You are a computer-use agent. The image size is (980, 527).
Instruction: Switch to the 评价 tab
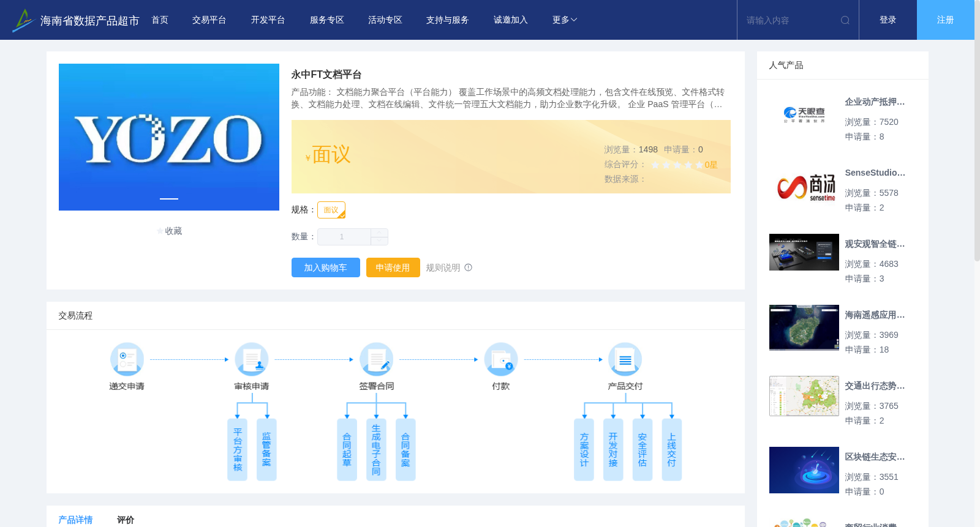tap(126, 520)
